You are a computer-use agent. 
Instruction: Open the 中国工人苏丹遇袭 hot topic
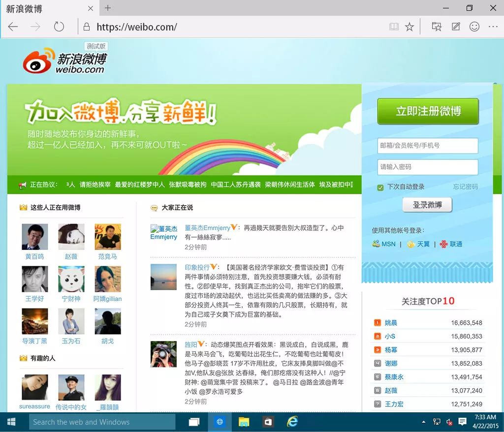click(236, 185)
